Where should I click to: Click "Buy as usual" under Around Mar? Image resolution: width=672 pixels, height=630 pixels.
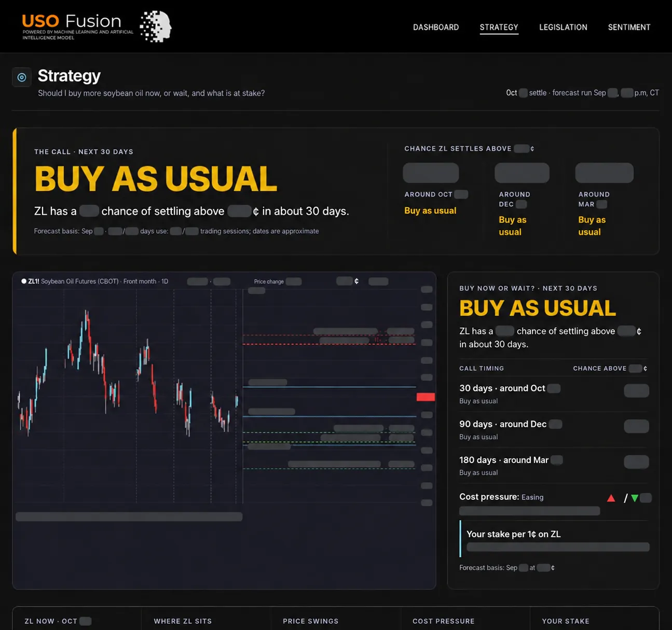(x=592, y=226)
